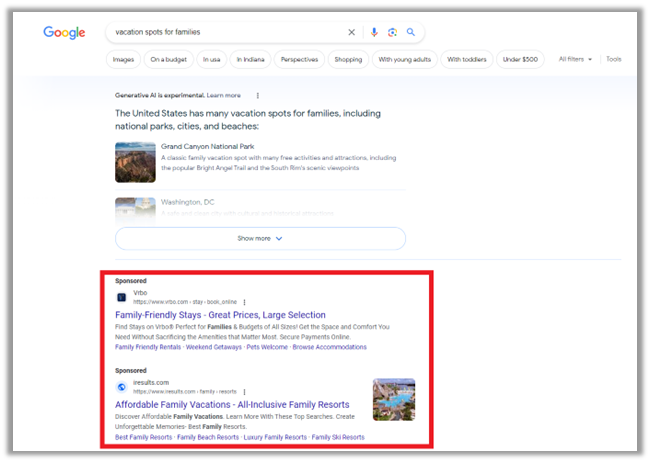The image size is (650, 463).
Task: Select the In usa filter chip
Action: pos(211,59)
